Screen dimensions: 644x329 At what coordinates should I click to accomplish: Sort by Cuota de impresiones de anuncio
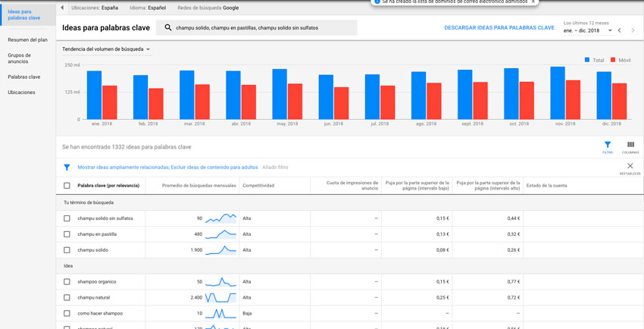tap(352, 186)
